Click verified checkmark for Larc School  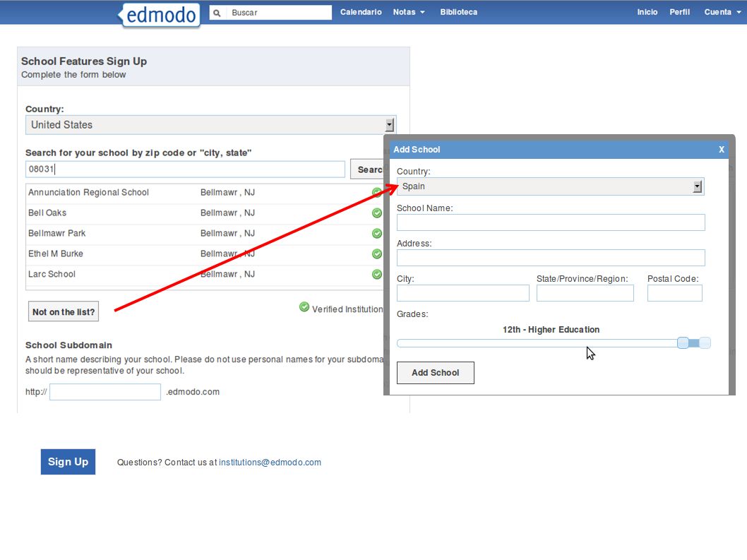[x=377, y=275]
